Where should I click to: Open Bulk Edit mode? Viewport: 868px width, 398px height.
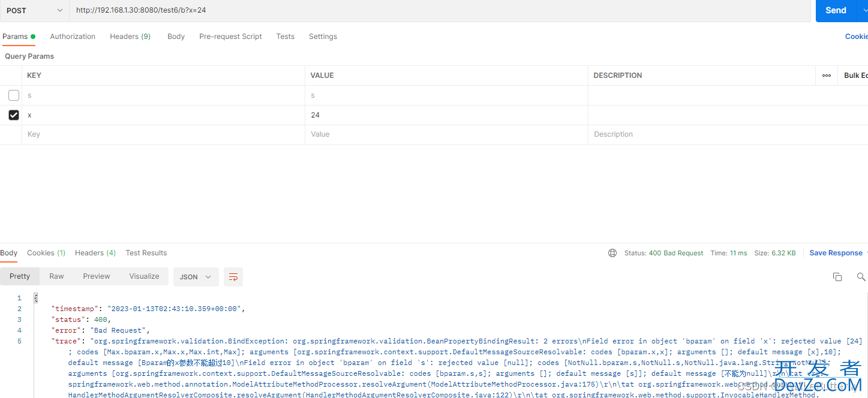pyautogui.click(x=856, y=76)
